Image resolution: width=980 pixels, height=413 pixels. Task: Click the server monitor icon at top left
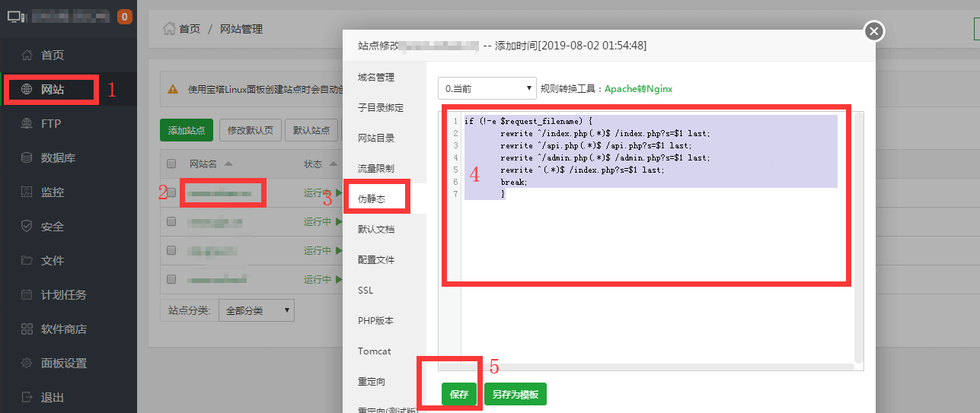tap(15, 16)
